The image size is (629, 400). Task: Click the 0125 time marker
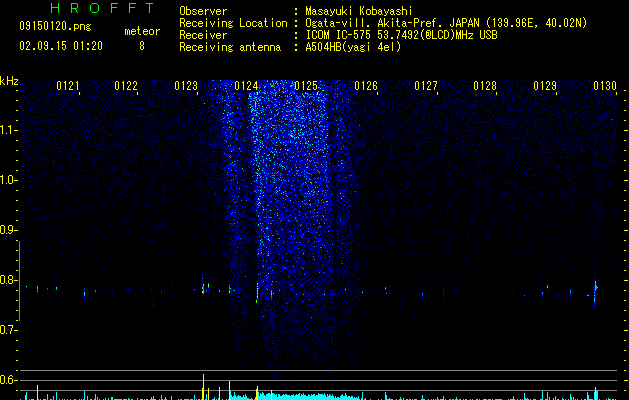coord(306,86)
